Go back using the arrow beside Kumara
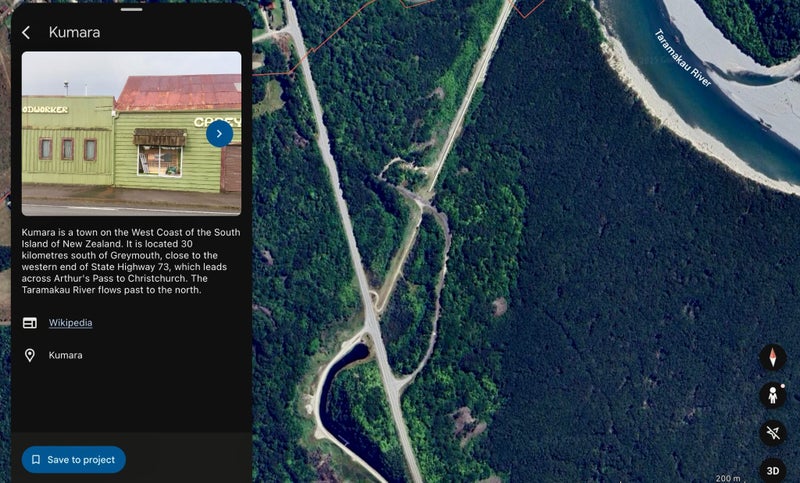 tap(27, 33)
